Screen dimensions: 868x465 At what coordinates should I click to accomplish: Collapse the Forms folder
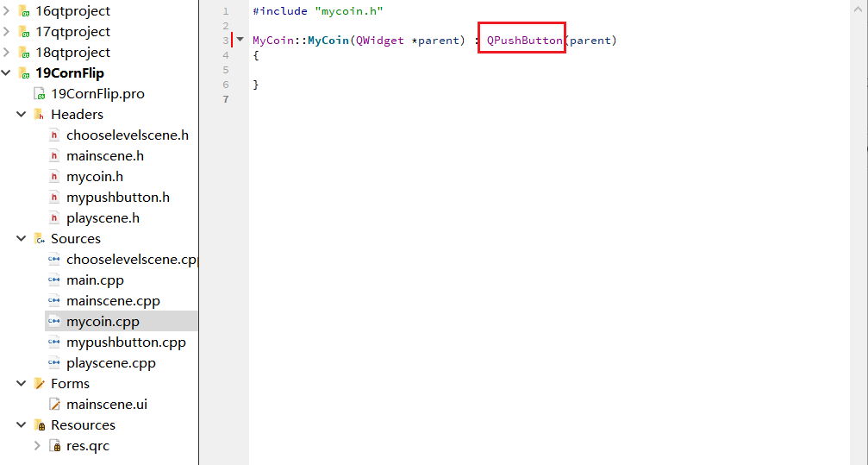[22, 384]
